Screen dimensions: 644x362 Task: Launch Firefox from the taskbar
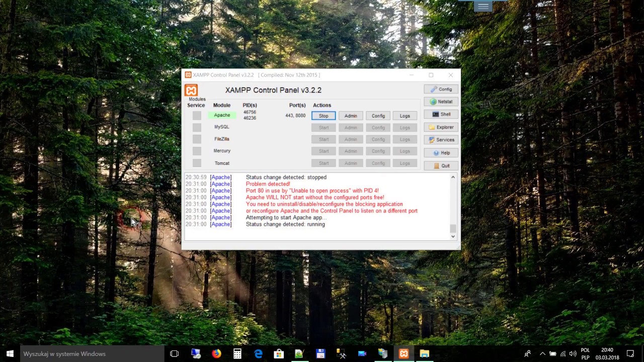point(216,354)
